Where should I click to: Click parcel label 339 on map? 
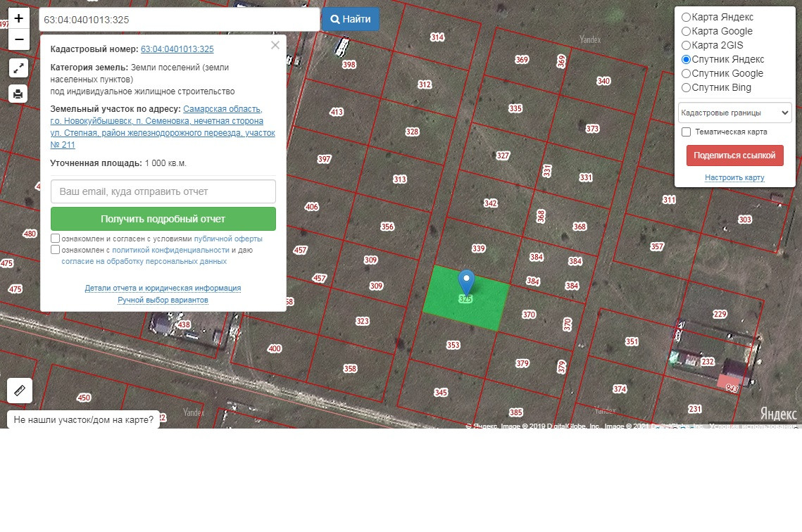point(478,248)
